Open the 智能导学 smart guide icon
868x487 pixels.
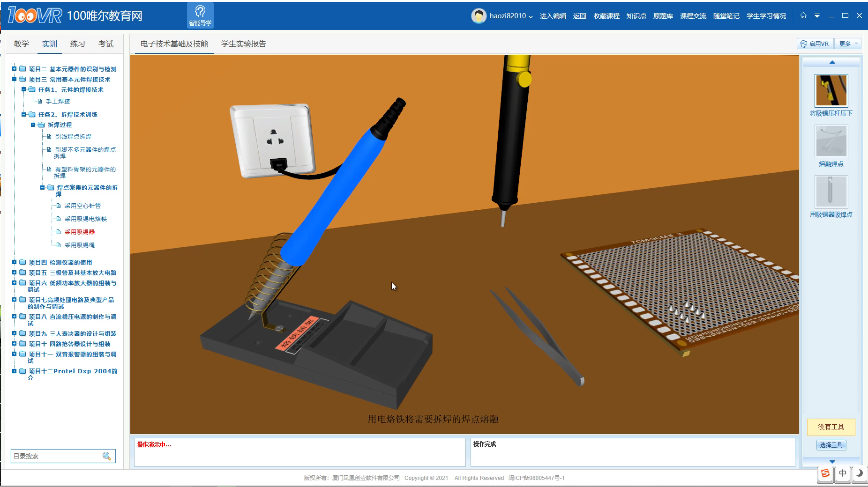200,15
